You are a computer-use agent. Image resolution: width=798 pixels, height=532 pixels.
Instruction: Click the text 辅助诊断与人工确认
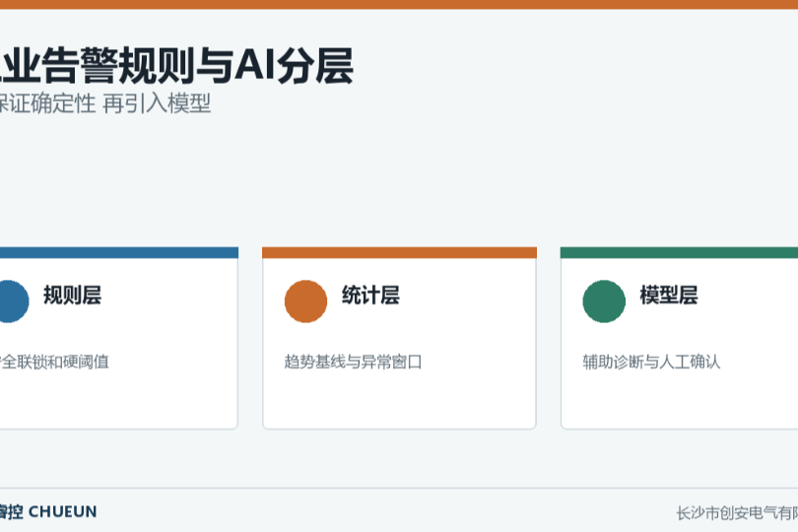(651, 362)
